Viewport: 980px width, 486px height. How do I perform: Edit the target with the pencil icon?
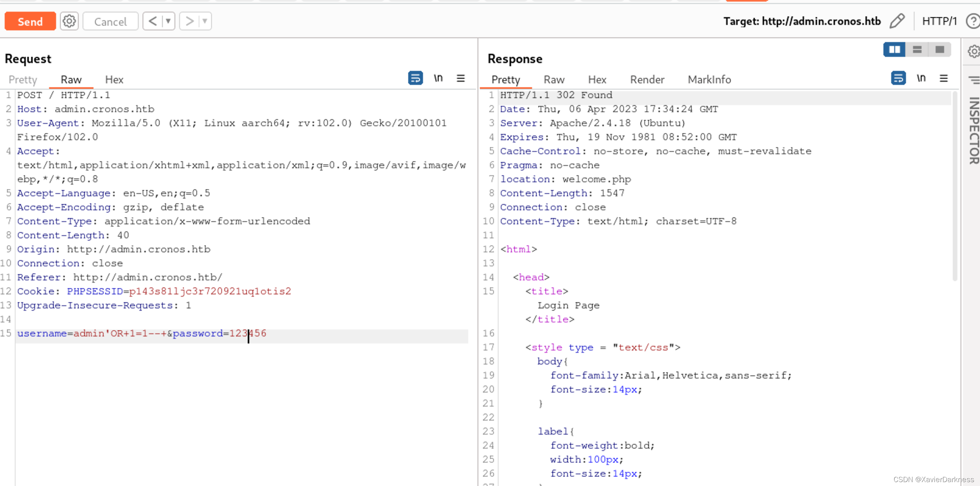[897, 21]
